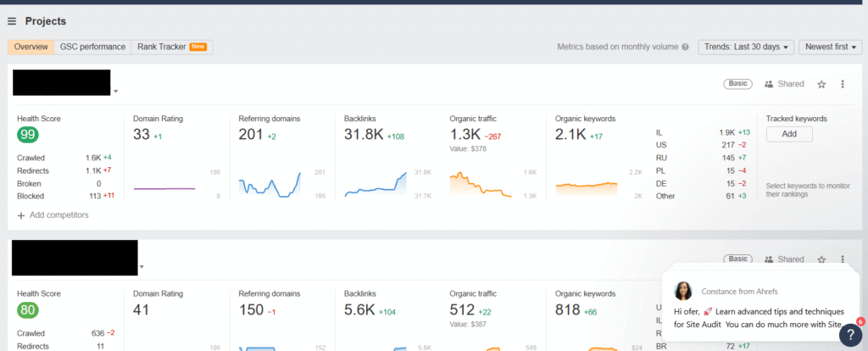Viewport: 868px width, 351px height.
Task: Star the second project
Action: [821, 259]
